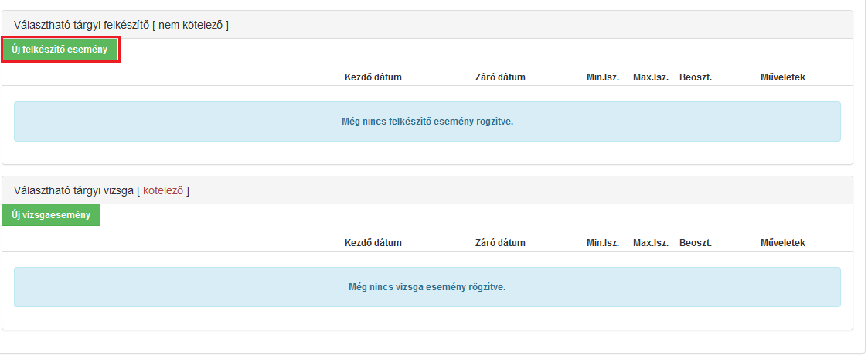
Task: Click Záró dátum header in vizsga table
Action: (500, 243)
